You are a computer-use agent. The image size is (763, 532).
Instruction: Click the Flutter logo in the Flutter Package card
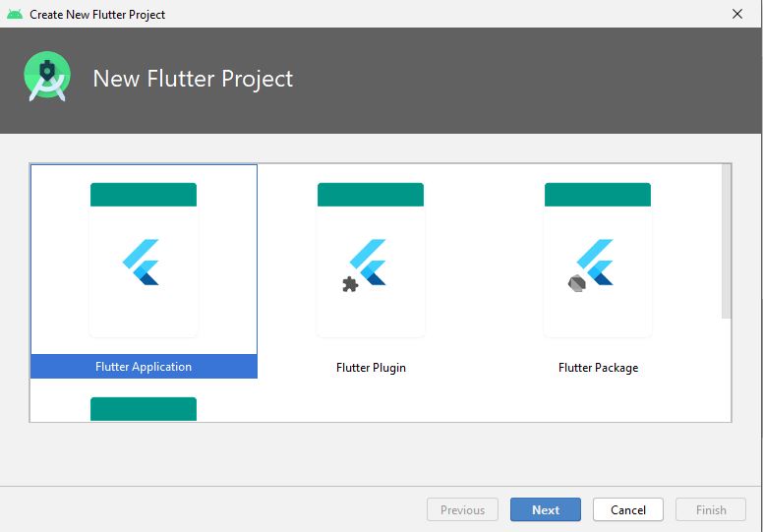pyautogui.click(x=597, y=263)
